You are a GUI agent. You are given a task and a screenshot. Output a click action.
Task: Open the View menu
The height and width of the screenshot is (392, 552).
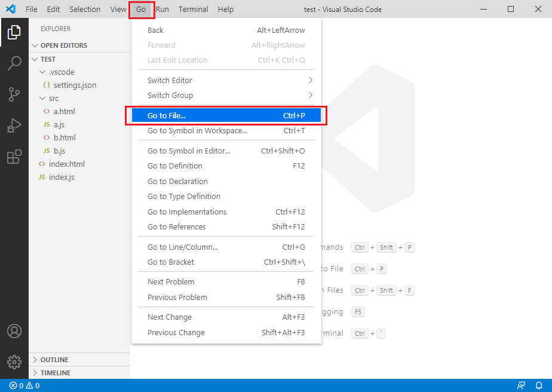tap(118, 9)
